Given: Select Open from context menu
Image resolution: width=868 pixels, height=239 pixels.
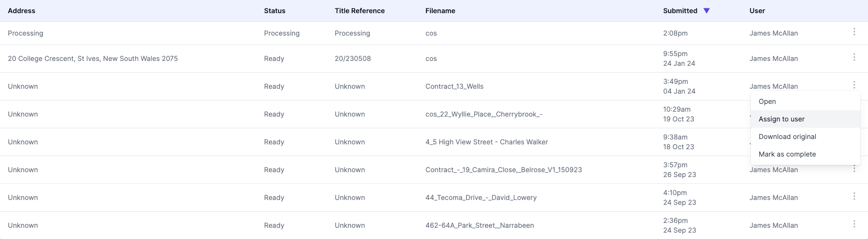Looking at the screenshot, I should pos(767,101).
